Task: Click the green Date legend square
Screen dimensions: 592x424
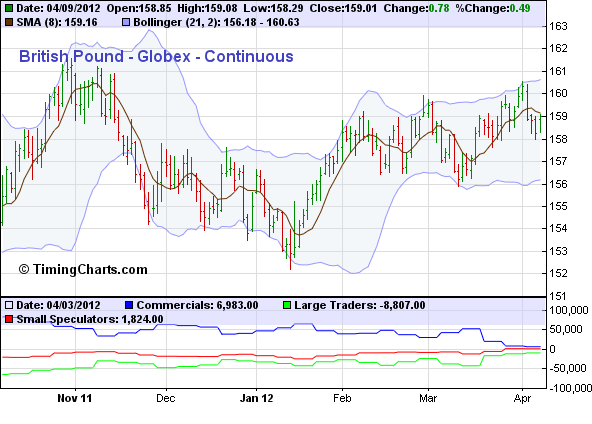Action: 9,8
